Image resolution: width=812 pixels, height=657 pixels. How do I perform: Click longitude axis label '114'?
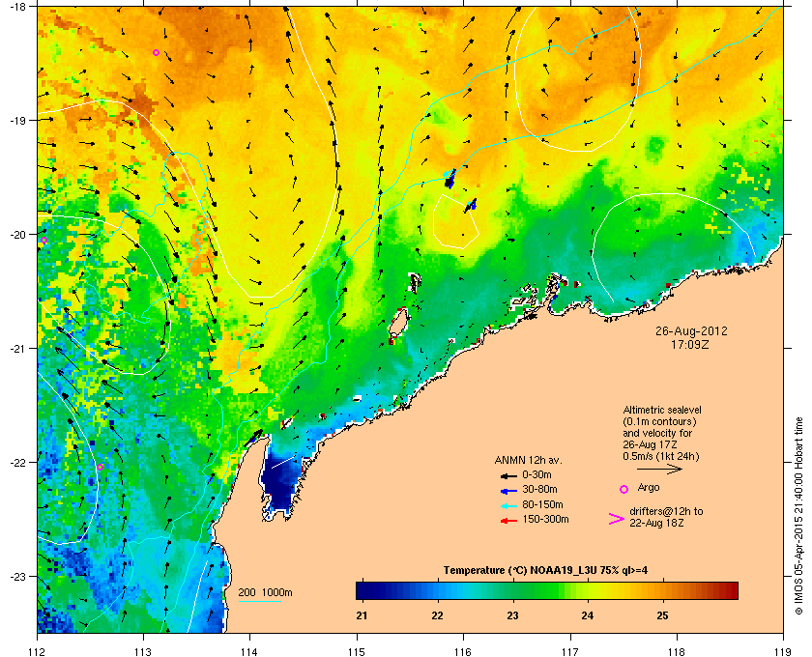pyautogui.click(x=249, y=651)
